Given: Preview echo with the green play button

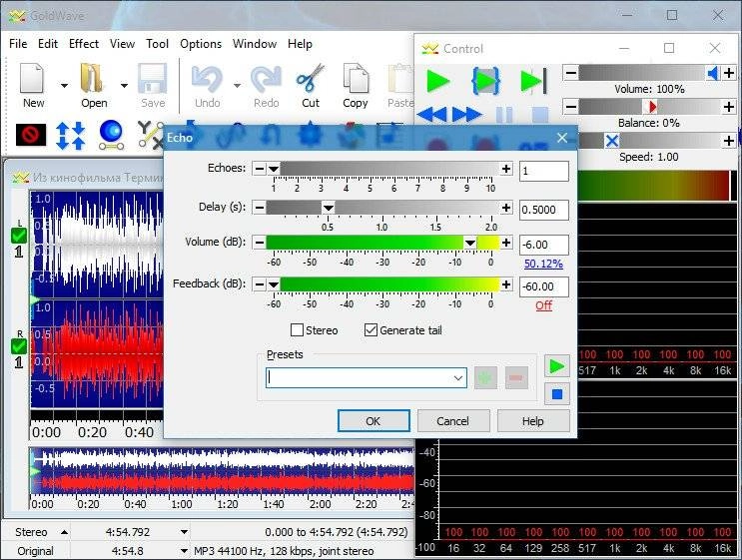Looking at the screenshot, I should [557, 366].
